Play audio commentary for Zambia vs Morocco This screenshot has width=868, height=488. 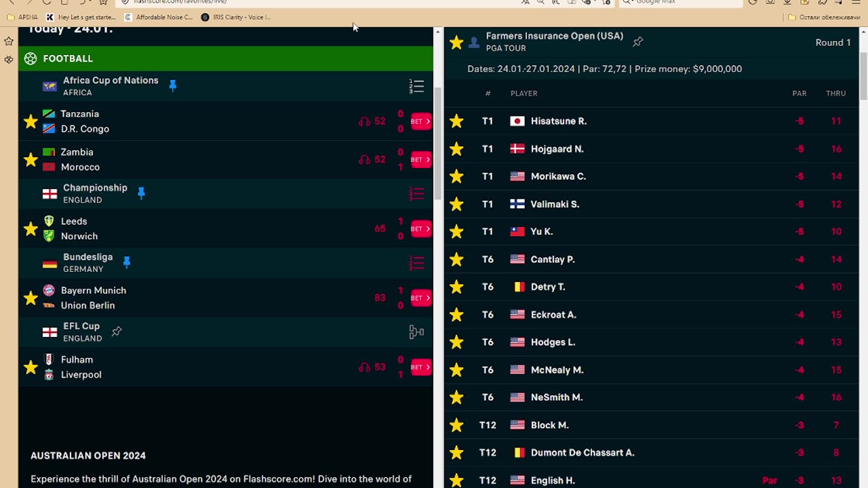click(x=364, y=159)
